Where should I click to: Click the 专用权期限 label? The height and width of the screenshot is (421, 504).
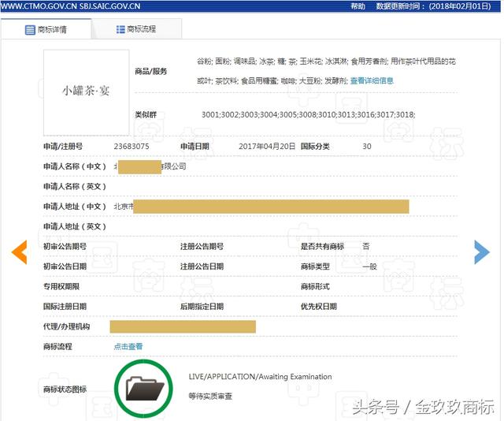coord(61,286)
